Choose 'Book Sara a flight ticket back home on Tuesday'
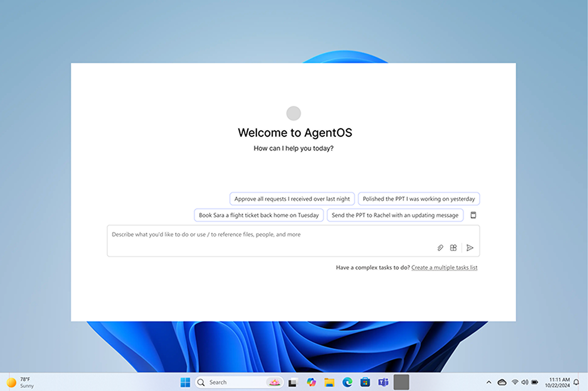 coord(259,215)
